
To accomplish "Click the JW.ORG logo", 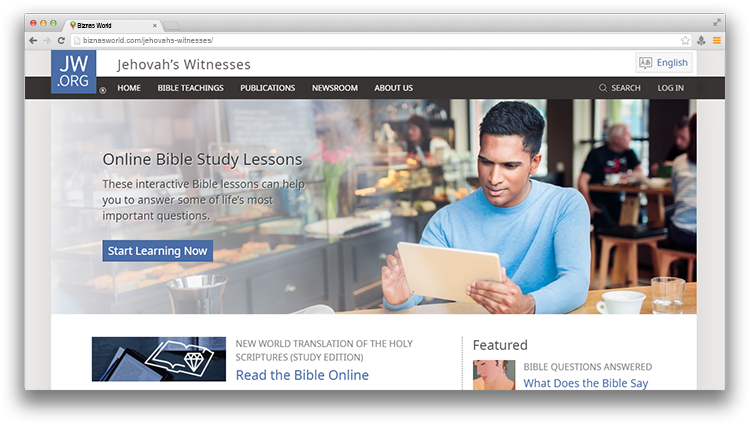I will click(x=73, y=72).
